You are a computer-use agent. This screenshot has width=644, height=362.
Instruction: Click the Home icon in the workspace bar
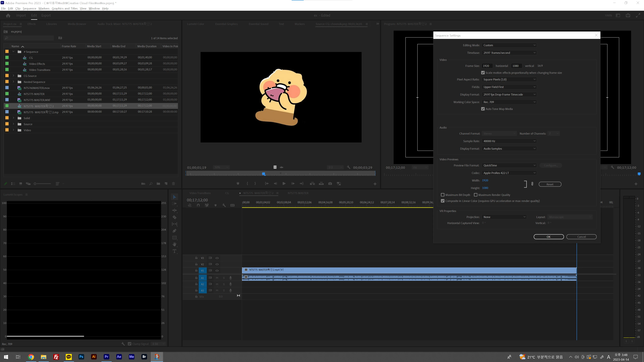[8, 15]
